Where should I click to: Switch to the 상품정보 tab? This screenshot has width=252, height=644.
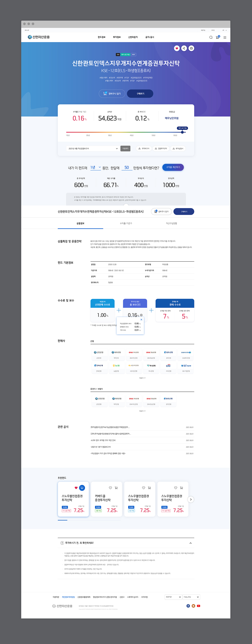click(80, 223)
